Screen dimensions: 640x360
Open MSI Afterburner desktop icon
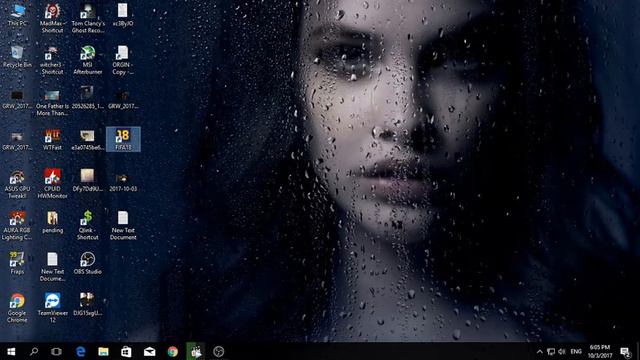88,60
